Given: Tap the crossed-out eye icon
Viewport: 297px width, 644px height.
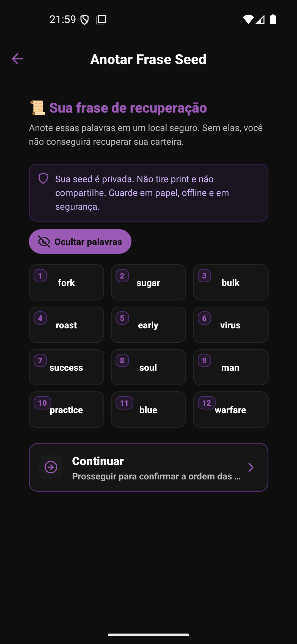Looking at the screenshot, I should point(44,242).
